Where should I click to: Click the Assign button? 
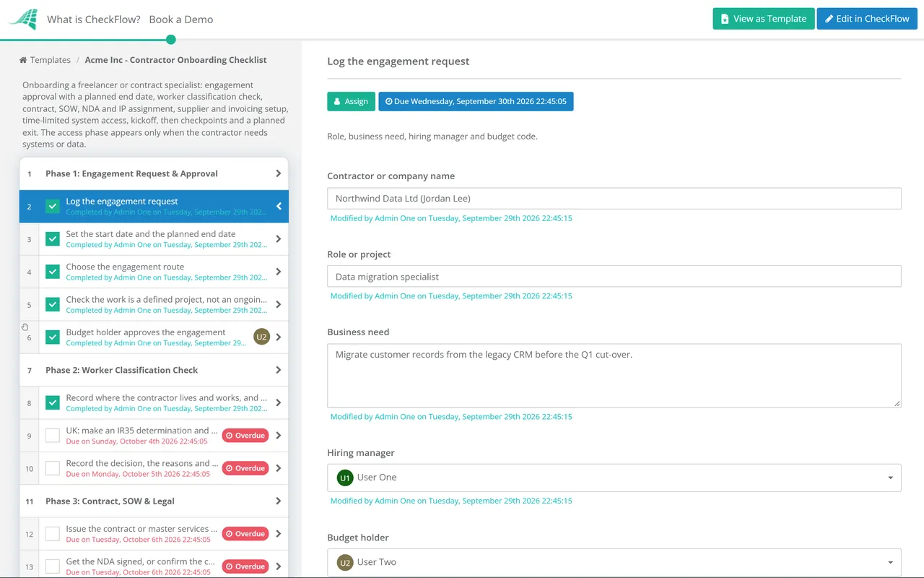point(352,101)
